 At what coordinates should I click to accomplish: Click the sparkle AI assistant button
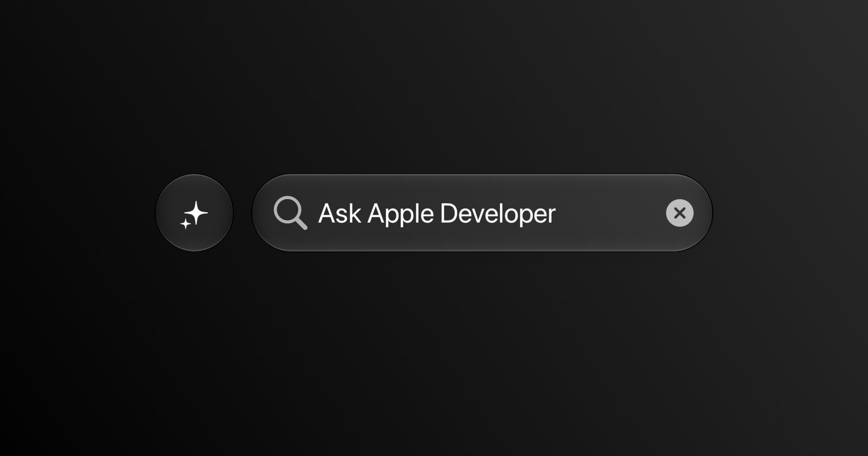pos(194,213)
